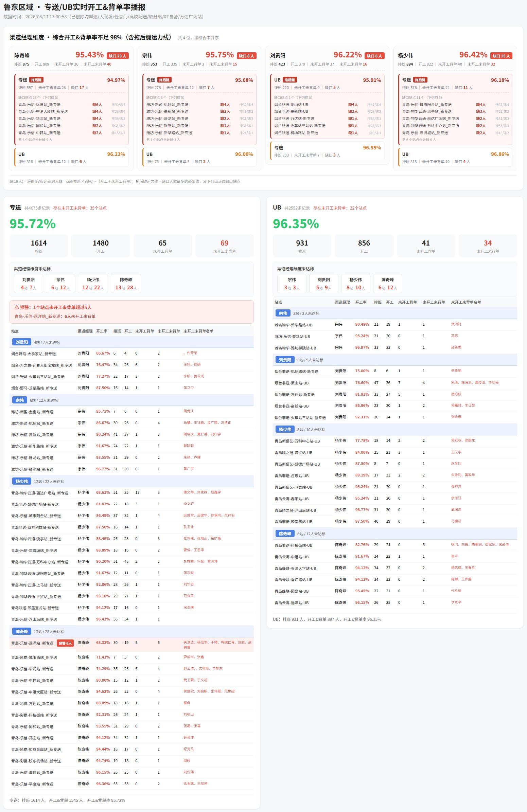Select the 潍坊-新盈-金宝站_新专送 table row

tap(131, 412)
